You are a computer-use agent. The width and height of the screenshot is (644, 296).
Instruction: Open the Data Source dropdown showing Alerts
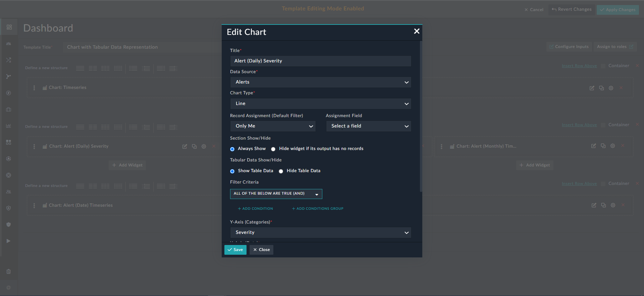click(320, 82)
